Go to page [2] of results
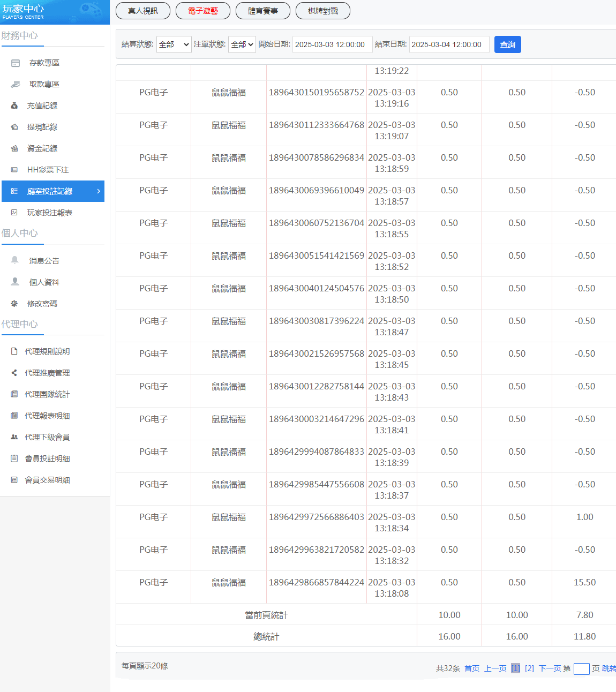This screenshot has width=616, height=692. (529, 668)
